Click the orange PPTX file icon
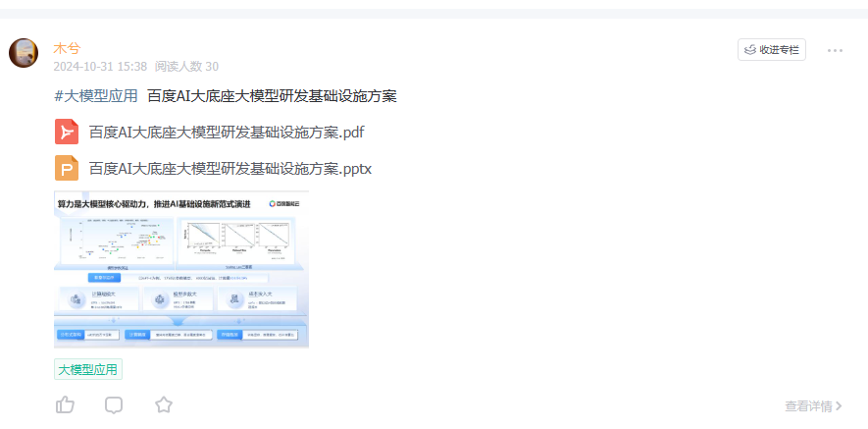The image size is (868, 429). (x=67, y=168)
